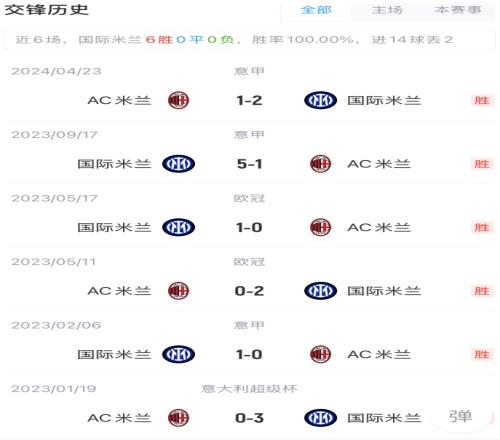This screenshot has width=500, height=440.
Task: Open the 5-1 score match details
Action: 249,164
